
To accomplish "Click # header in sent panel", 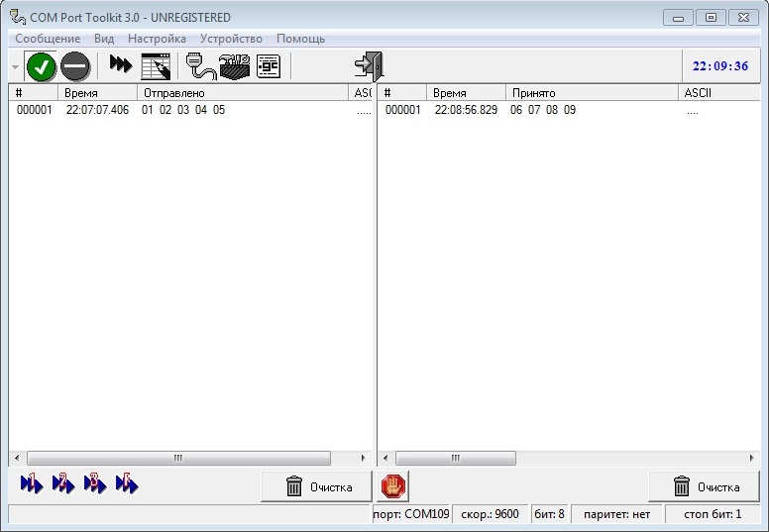I will coord(34,93).
